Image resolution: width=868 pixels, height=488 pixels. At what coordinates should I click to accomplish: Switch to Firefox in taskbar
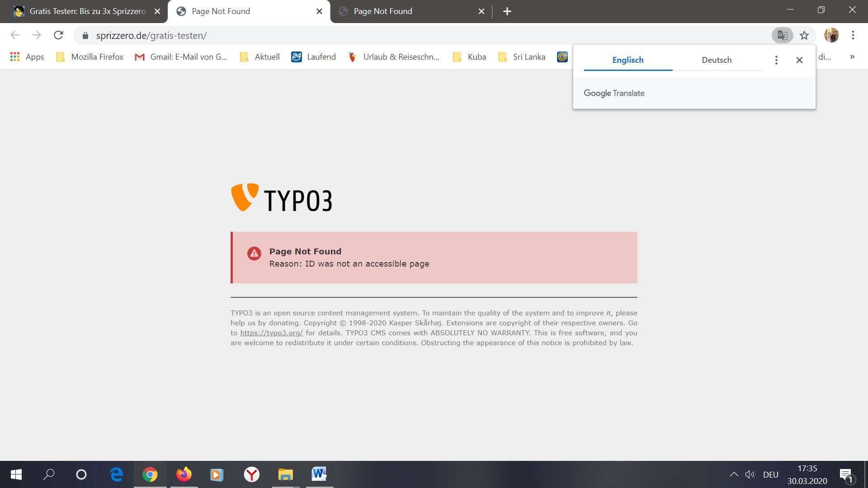coord(184,474)
